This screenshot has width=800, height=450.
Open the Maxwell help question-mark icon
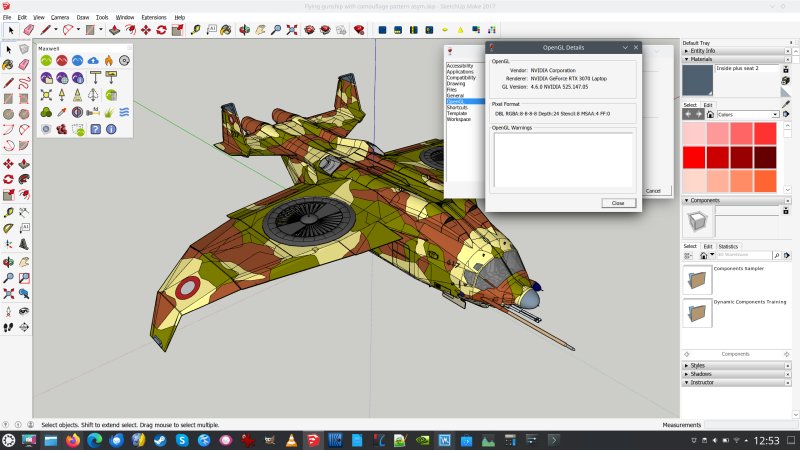pyautogui.click(x=94, y=128)
